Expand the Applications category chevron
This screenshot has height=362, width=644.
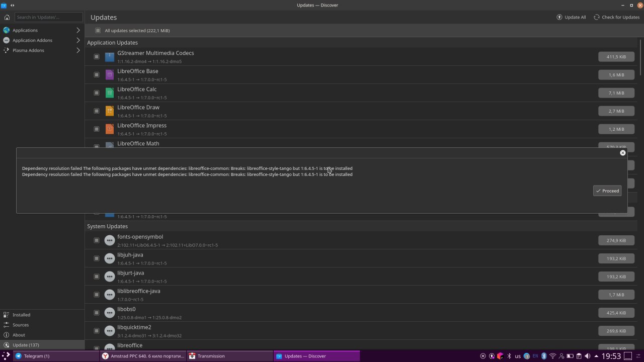(x=78, y=30)
